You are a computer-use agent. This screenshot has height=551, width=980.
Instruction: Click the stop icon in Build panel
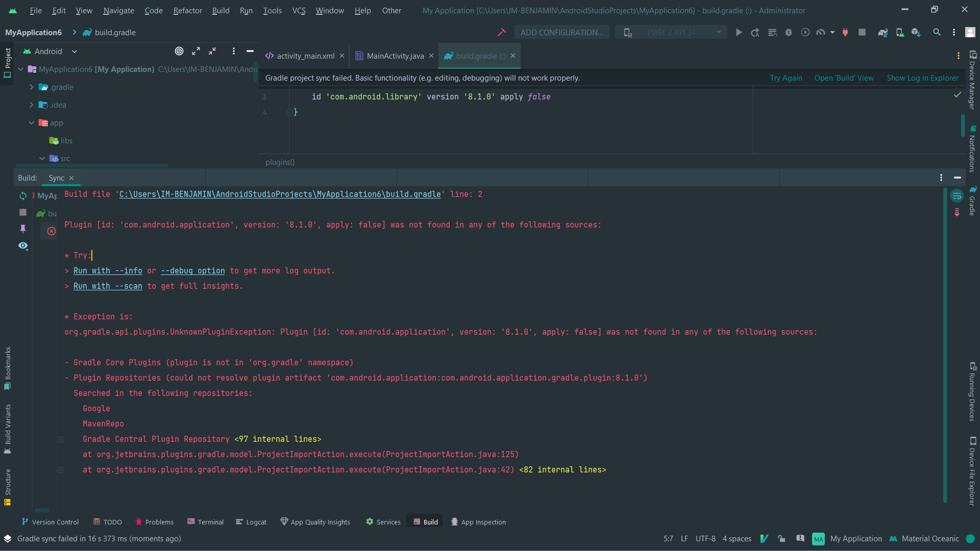23,212
